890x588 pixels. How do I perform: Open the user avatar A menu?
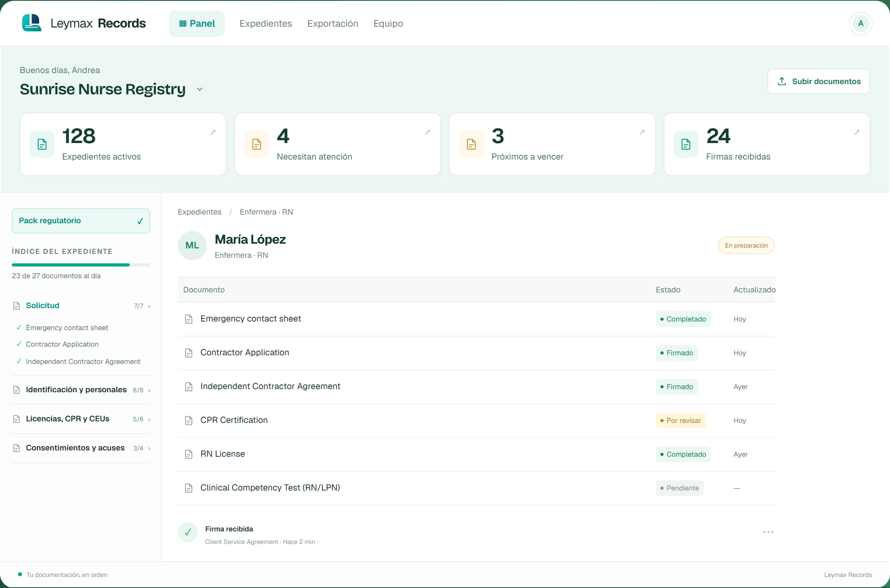861,24
